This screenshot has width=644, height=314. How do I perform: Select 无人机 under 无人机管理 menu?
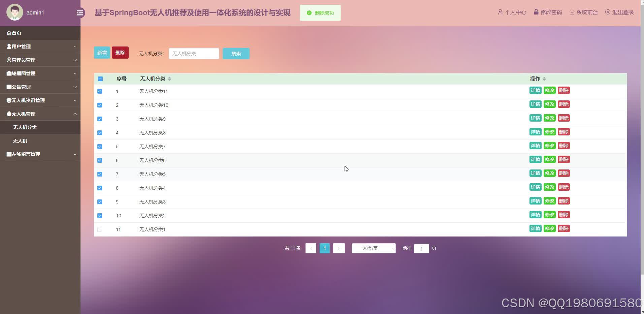[x=20, y=140]
